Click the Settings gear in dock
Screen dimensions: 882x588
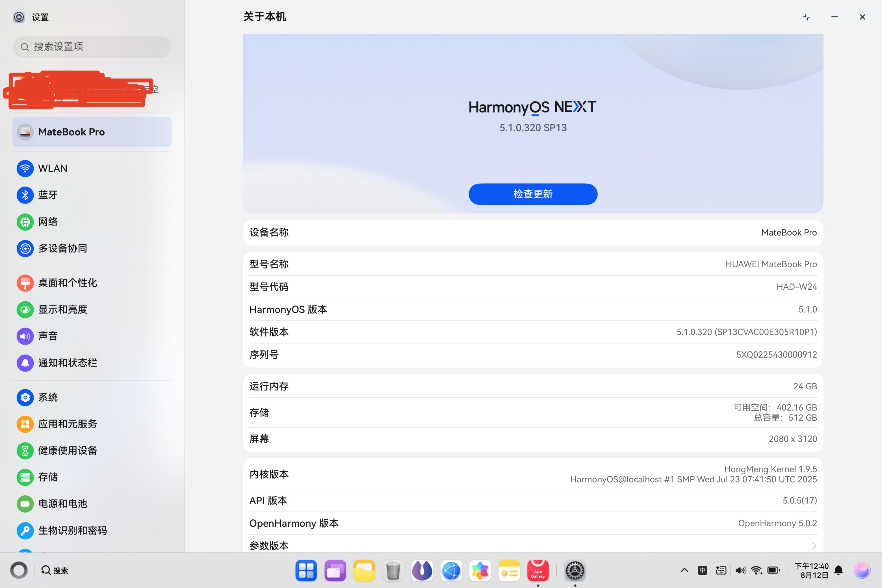point(575,571)
